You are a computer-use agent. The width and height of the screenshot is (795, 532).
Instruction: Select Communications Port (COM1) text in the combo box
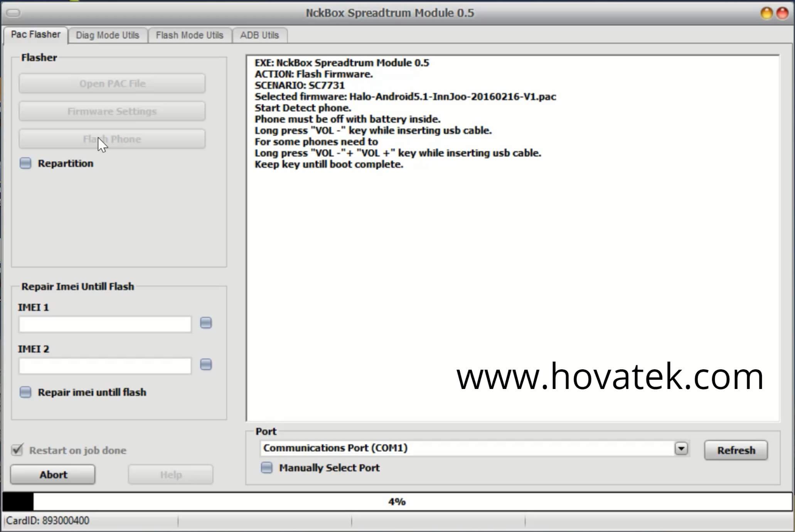pyautogui.click(x=335, y=448)
